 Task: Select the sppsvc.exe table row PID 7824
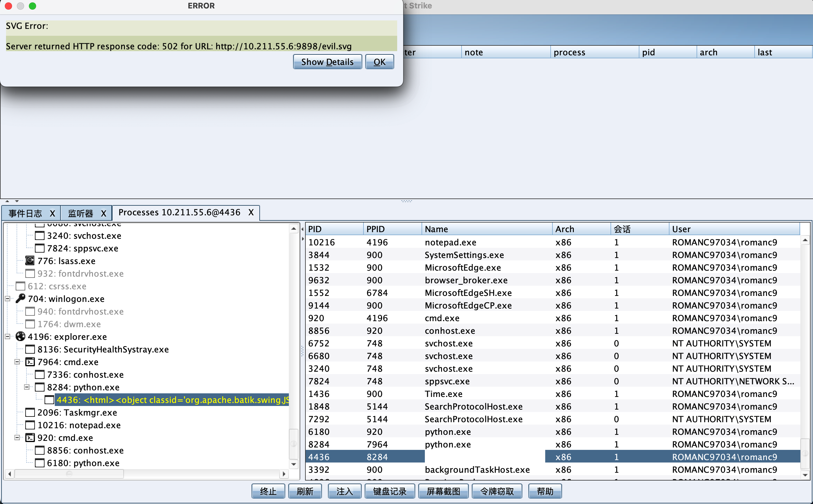coord(552,381)
